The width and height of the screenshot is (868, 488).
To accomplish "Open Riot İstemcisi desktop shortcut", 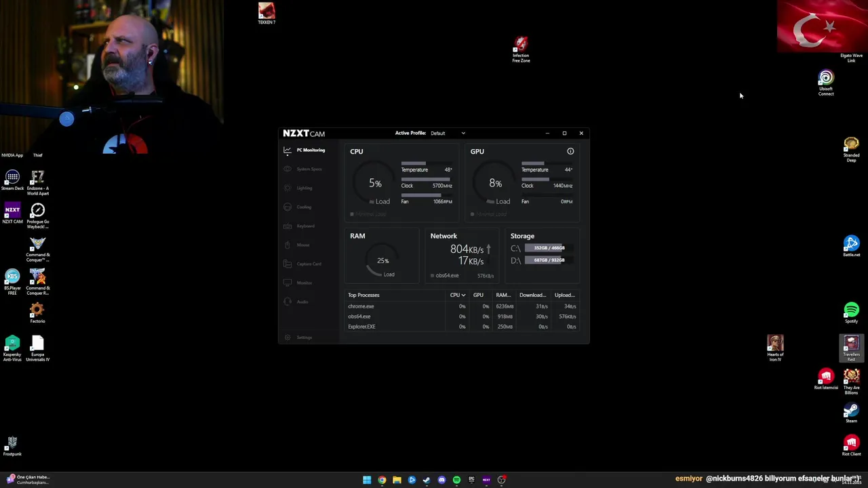I will click(x=826, y=380).
